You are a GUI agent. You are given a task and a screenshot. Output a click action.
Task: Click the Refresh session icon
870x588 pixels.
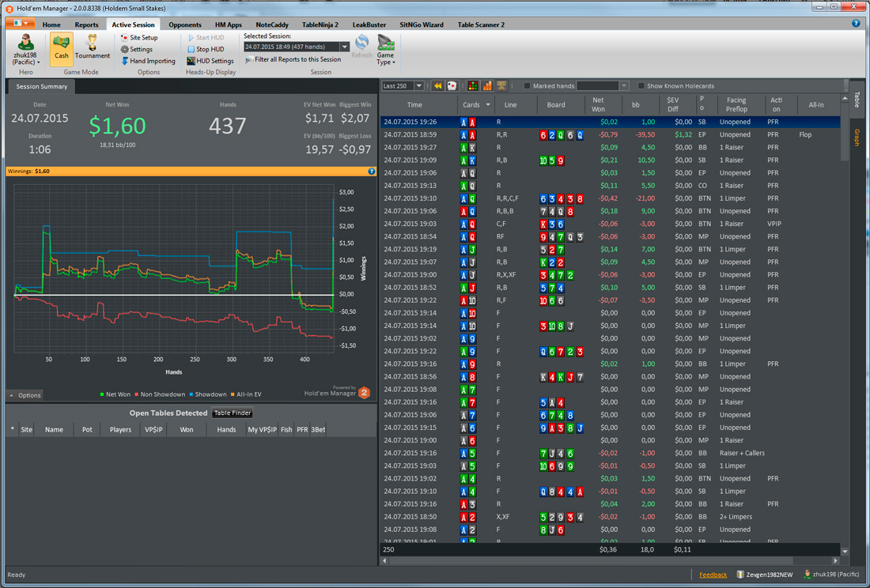pos(361,43)
